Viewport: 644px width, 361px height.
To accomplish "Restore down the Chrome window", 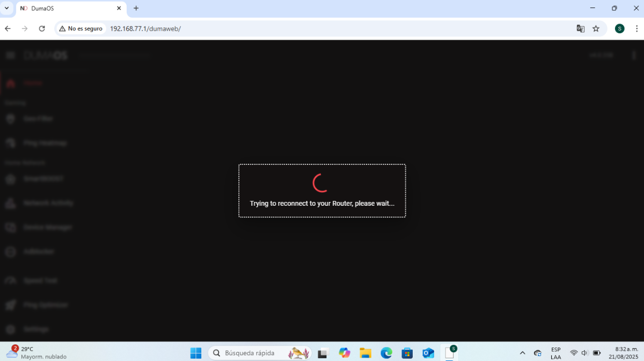I will coord(614,8).
